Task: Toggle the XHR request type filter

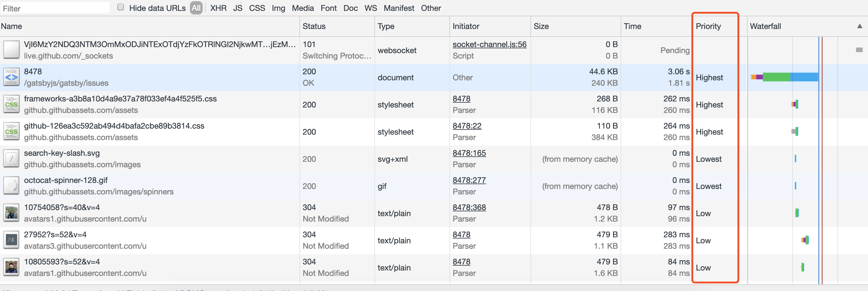Action: point(218,8)
